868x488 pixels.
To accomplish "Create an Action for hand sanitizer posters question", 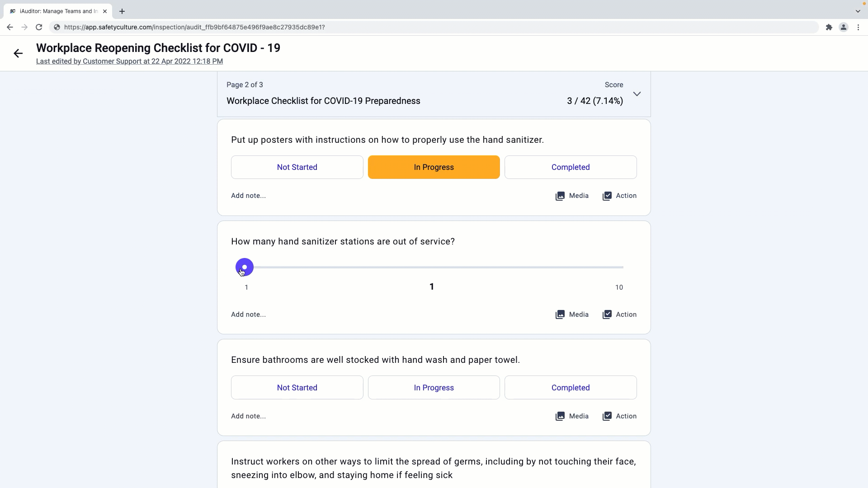I will [x=619, y=196].
